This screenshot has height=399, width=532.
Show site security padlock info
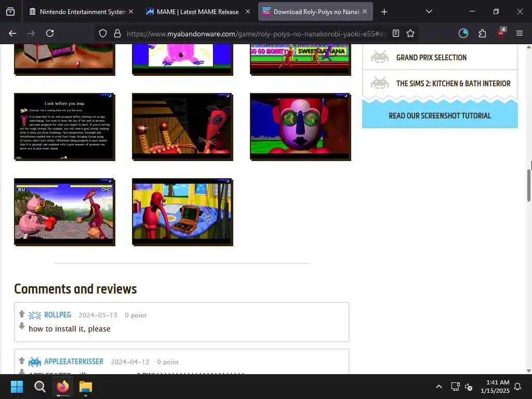pyautogui.click(x=117, y=33)
